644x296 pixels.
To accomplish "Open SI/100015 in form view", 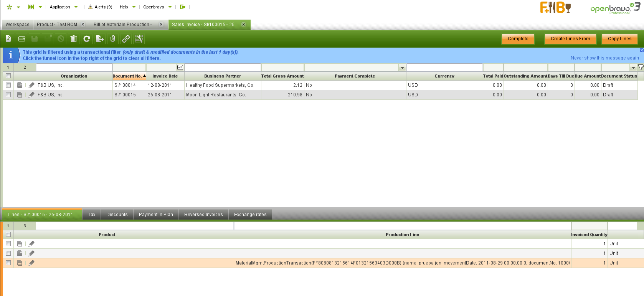I will click(x=20, y=95).
